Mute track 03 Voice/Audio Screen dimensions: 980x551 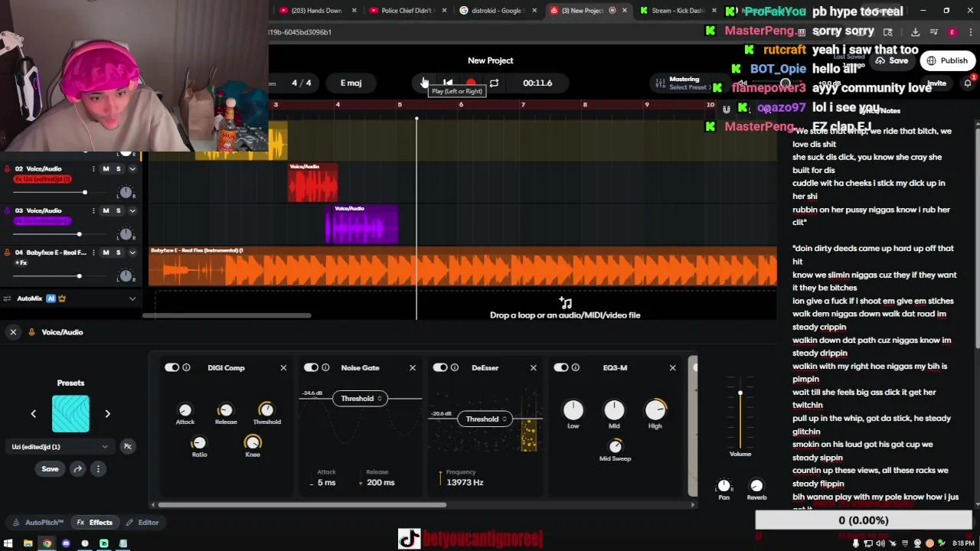coord(106,210)
